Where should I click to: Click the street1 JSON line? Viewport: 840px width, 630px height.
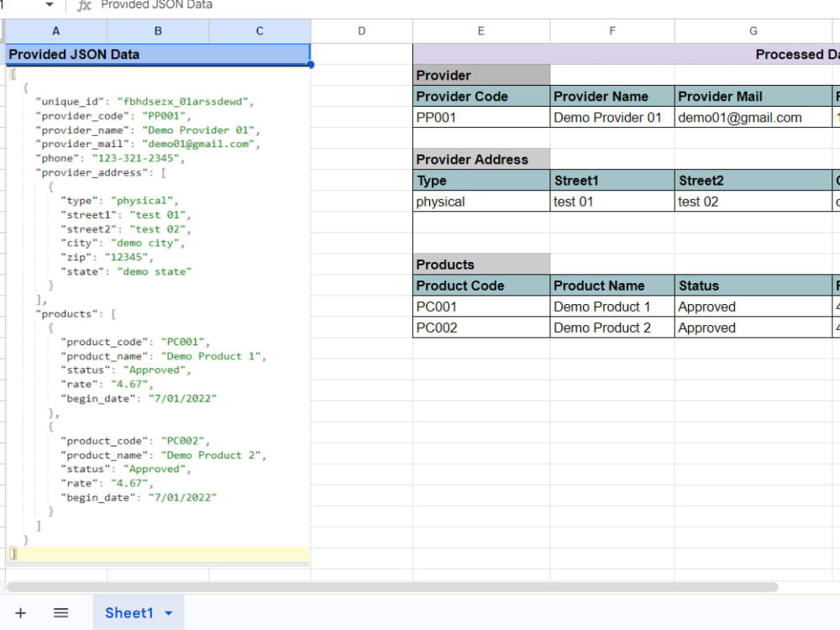pos(126,215)
